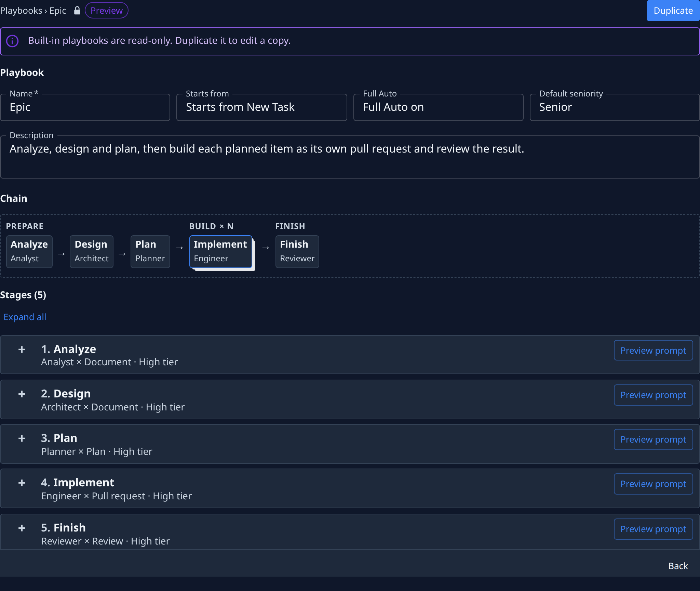Expand the 1. Analyze stage plus icon
Screen dimensions: 700x591
coord(22,350)
